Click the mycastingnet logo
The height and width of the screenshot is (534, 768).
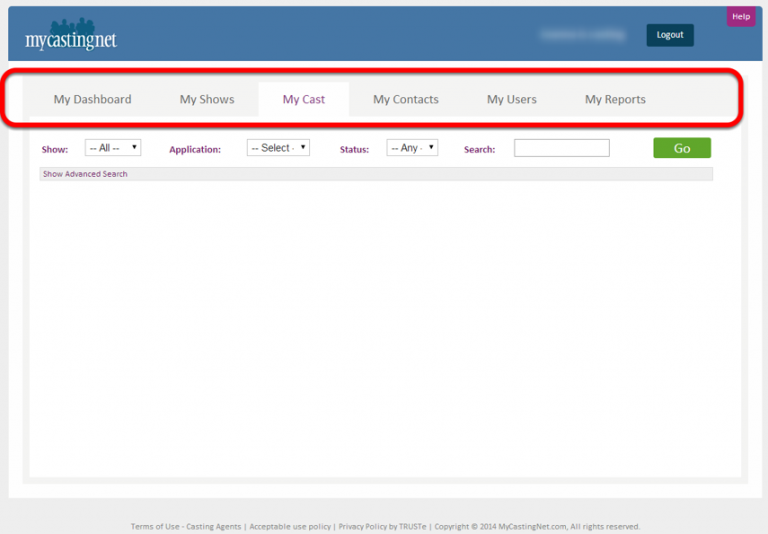click(71, 37)
